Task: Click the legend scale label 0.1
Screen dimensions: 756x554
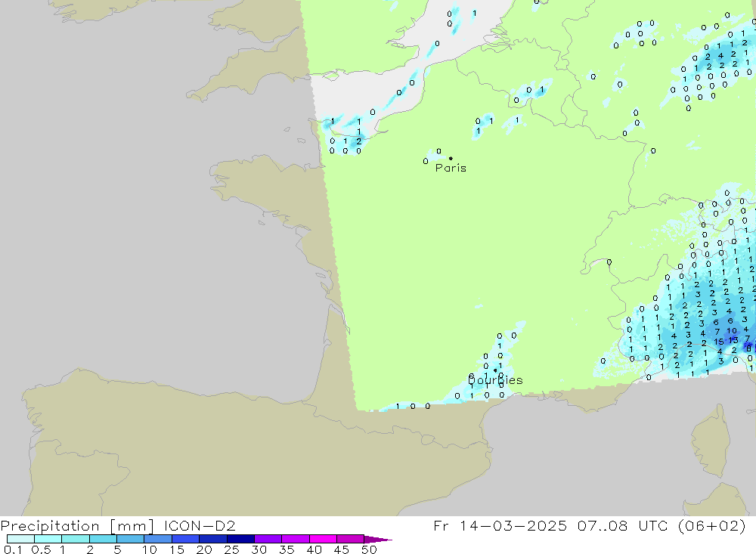Action: [13, 549]
